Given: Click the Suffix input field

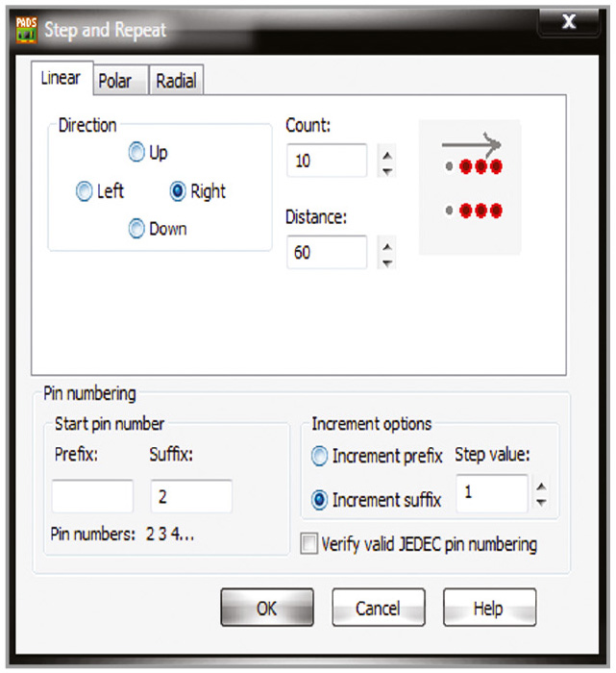Looking at the screenshot, I should (x=191, y=496).
